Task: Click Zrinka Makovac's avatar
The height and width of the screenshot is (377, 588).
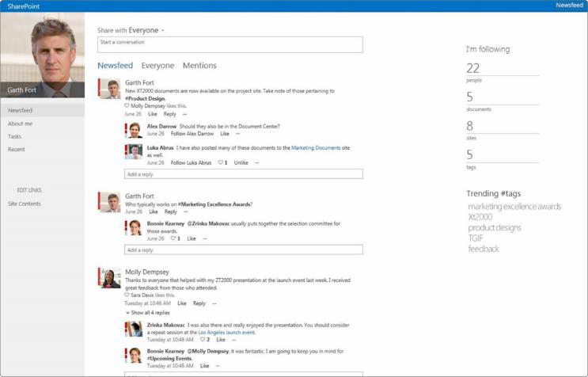Action: [135, 329]
